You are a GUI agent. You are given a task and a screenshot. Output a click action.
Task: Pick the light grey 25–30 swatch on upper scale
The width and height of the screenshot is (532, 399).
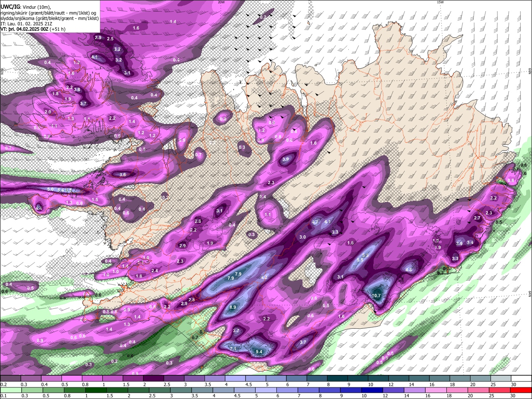coord(501,378)
